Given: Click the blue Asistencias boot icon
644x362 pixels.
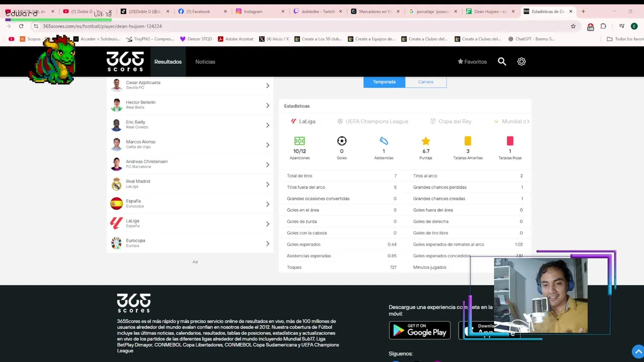Looking at the screenshot, I should pyautogui.click(x=383, y=141).
